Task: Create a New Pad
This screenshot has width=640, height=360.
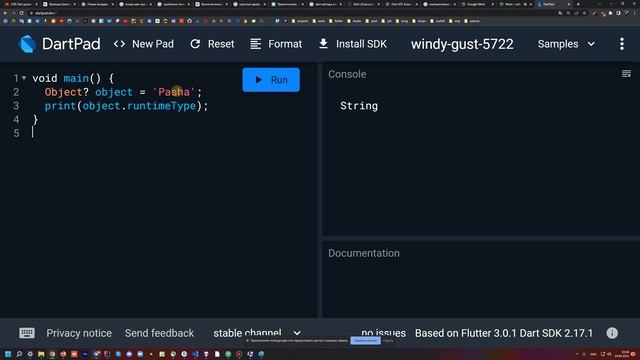Action: click(144, 44)
